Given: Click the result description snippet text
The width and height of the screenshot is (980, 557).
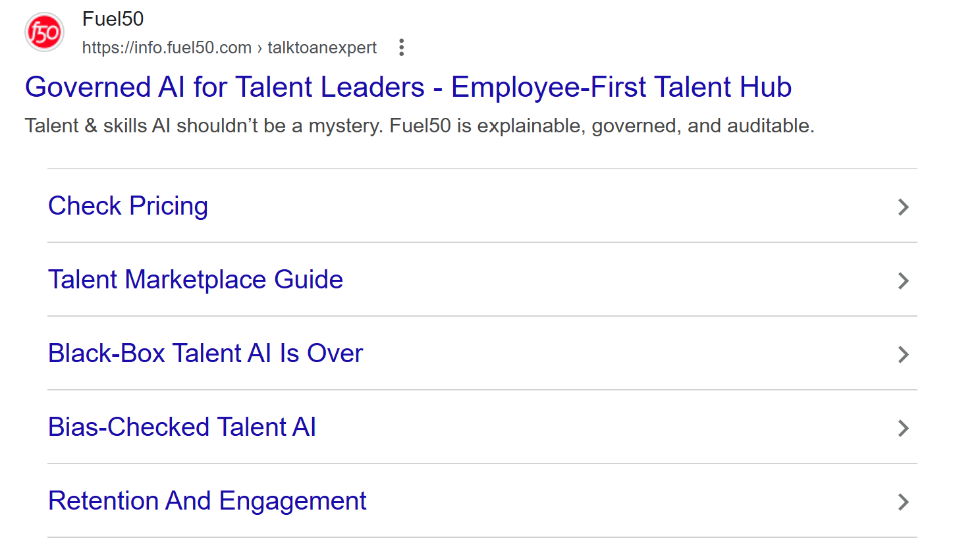Looking at the screenshot, I should [419, 125].
